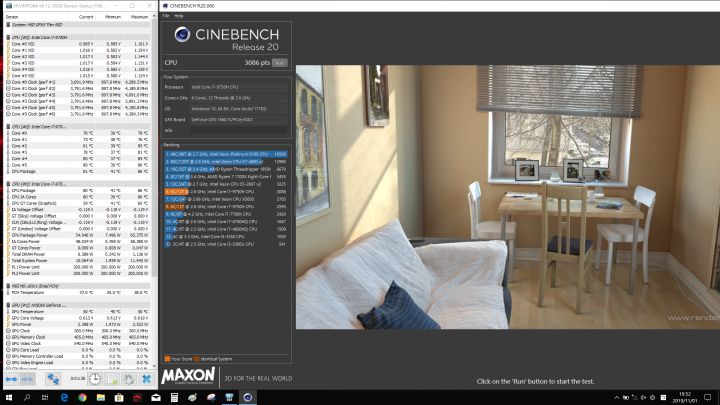Select ranking entry 2 Intel Xeon E7-4890 v2
The width and height of the screenshot is (720, 405).
point(226,162)
